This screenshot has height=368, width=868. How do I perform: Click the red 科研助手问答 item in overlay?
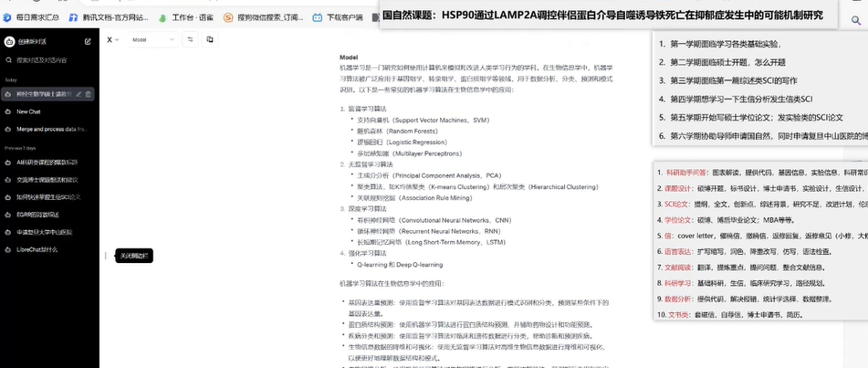pos(688,173)
